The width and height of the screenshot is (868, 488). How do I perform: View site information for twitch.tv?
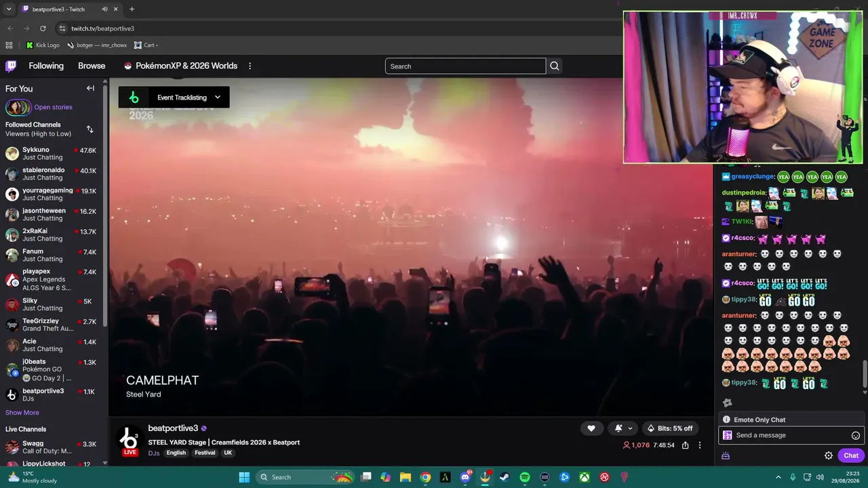[x=62, y=28]
